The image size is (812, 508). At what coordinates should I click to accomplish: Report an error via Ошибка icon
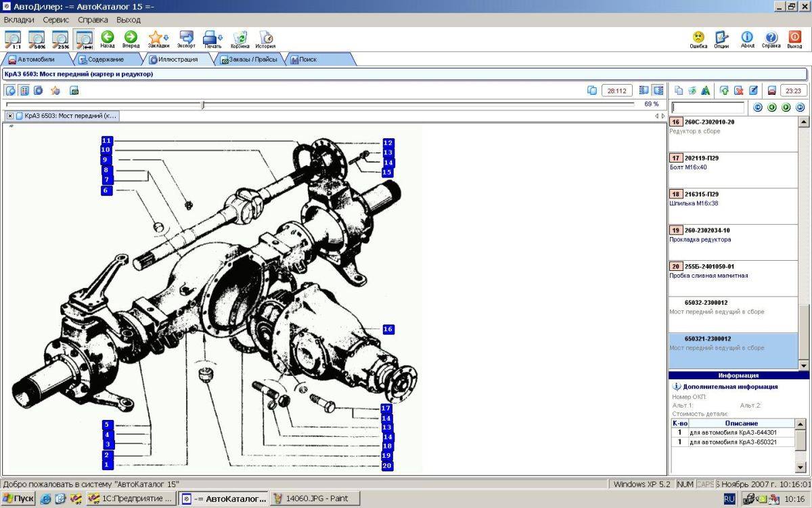click(698, 39)
